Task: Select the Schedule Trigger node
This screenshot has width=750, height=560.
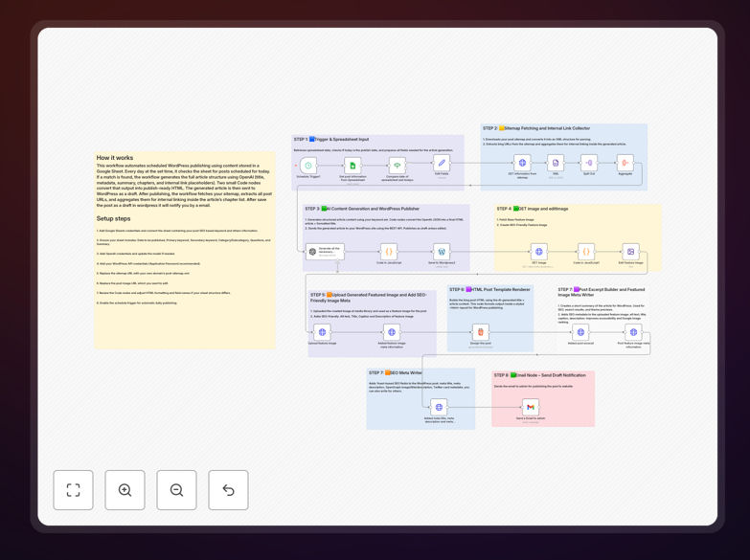Action: tap(308, 166)
